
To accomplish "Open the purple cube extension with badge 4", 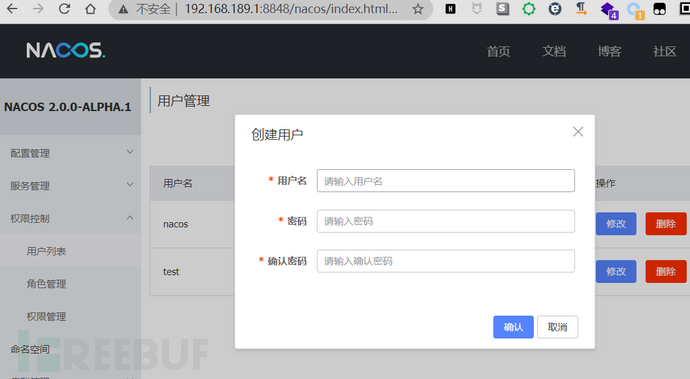I will coord(609,10).
